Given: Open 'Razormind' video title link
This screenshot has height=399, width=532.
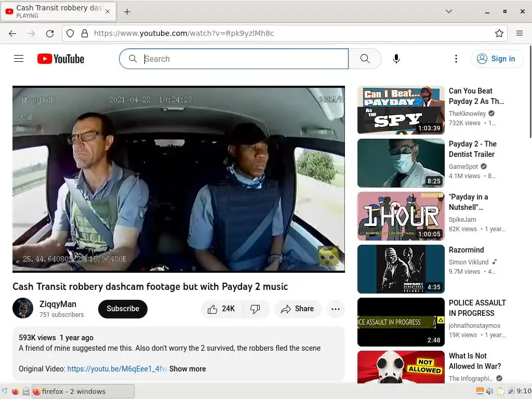Looking at the screenshot, I should pyautogui.click(x=466, y=250).
